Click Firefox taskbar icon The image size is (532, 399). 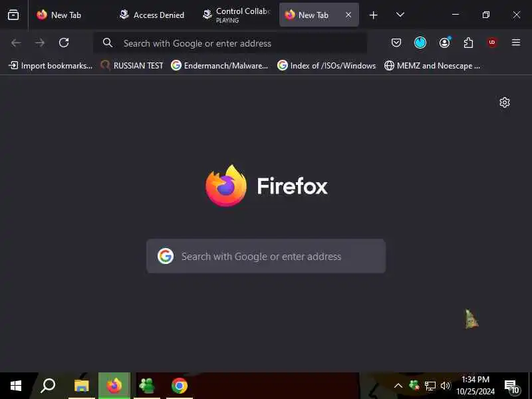(x=114, y=386)
